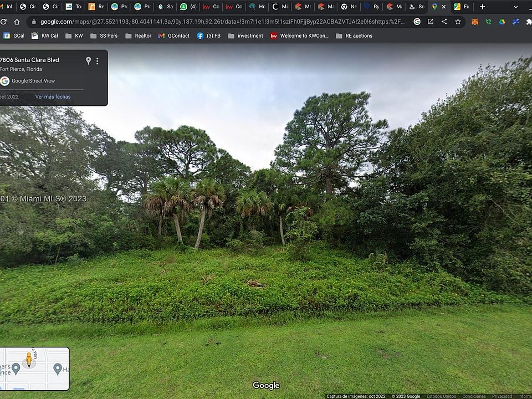Expand the tab search chevron
The image size is (532, 399).
(x=516, y=7)
